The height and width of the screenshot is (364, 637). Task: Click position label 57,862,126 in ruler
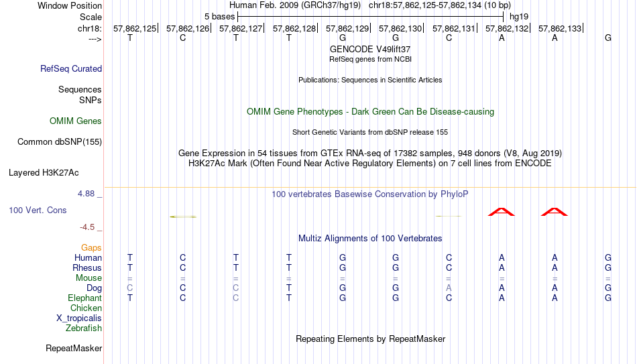(x=188, y=28)
